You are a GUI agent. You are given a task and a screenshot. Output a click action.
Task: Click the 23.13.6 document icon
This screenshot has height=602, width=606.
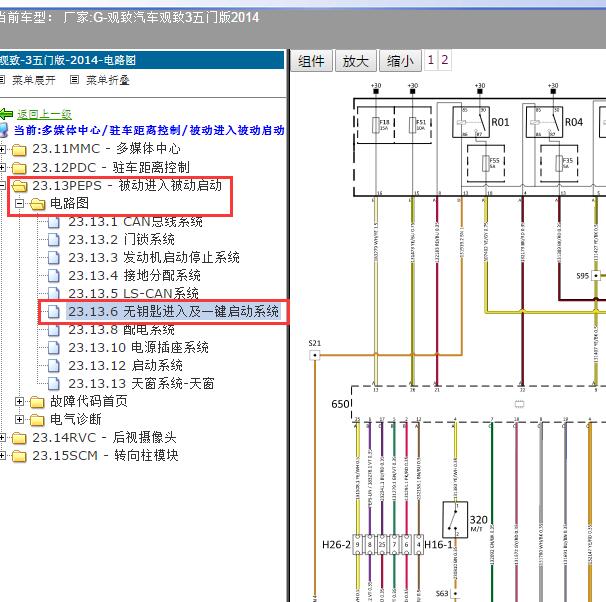point(54,311)
